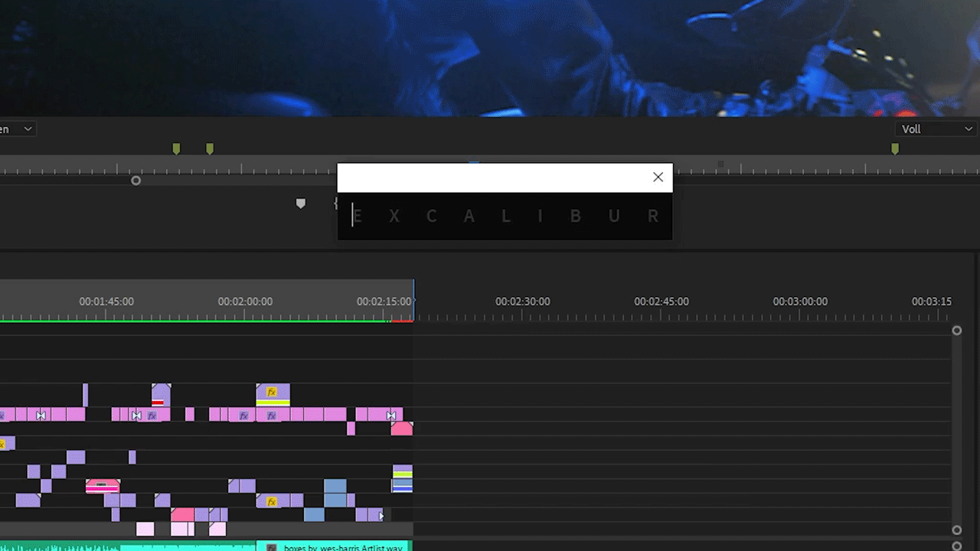This screenshot has height=551, width=980.
Task: Close the Excalibur search popup
Action: point(658,177)
